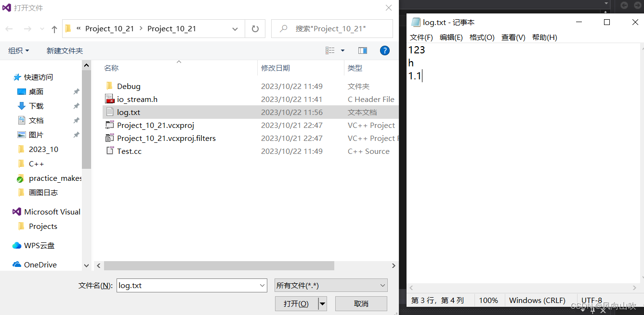The height and width of the screenshot is (315, 644).
Task: Open the 编辑(E) menu in Notepad
Action: pos(451,37)
